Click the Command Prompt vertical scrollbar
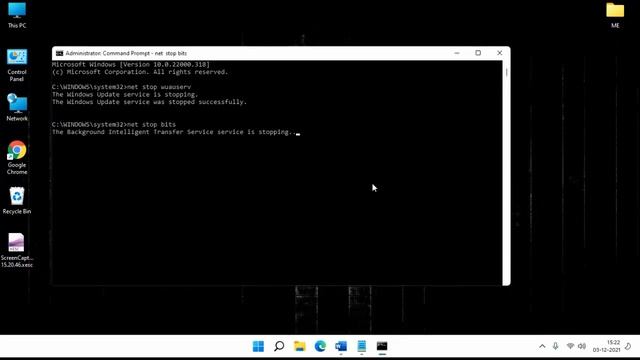Viewport: 640px width, 360px height. pos(507,173)
